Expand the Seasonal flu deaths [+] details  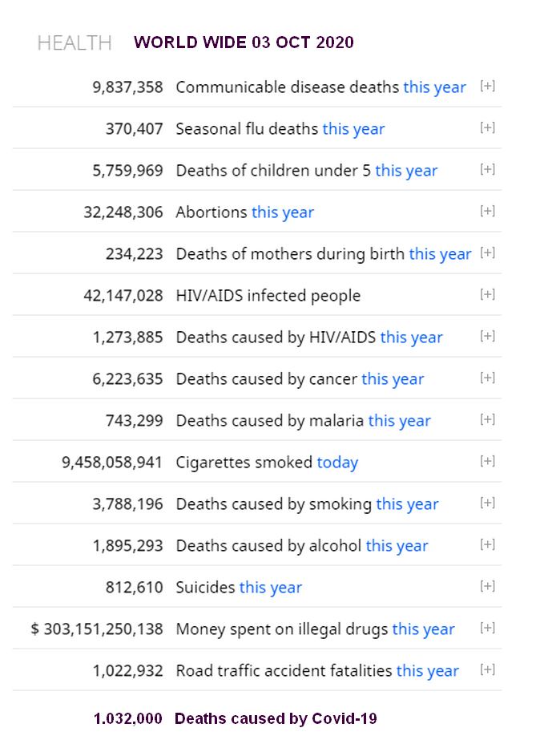(487, 128)
